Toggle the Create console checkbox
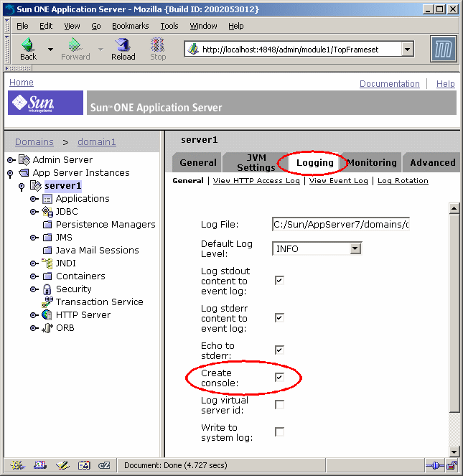This screenshot has height=476, width=463. tap(279, 377)
